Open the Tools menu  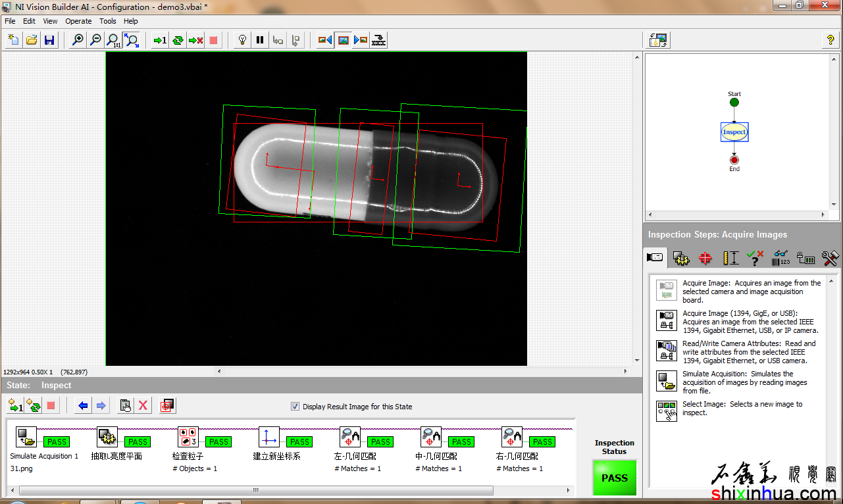click(108, 21)
